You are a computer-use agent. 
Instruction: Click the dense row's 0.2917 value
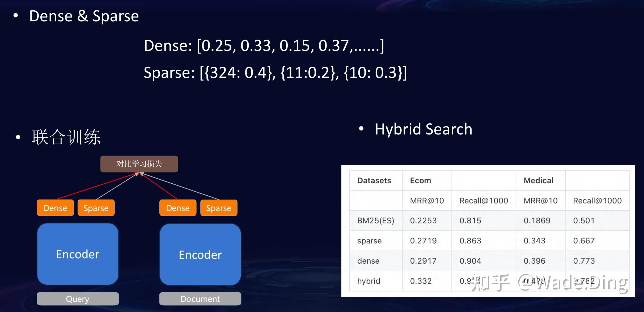click(423, 261)
